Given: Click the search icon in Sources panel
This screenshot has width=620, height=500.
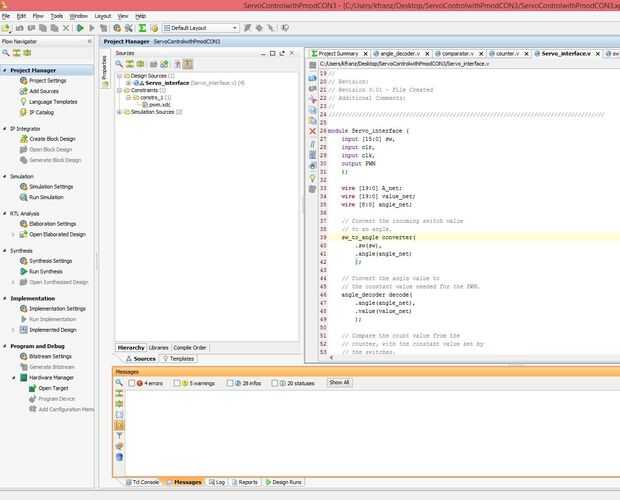Looking at the screenshot, I should pyautogui.click(x=119, y=63).
